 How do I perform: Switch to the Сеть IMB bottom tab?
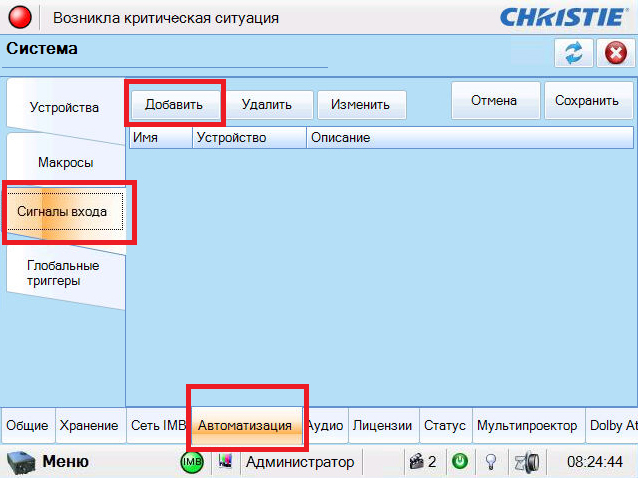click(158, 426)
